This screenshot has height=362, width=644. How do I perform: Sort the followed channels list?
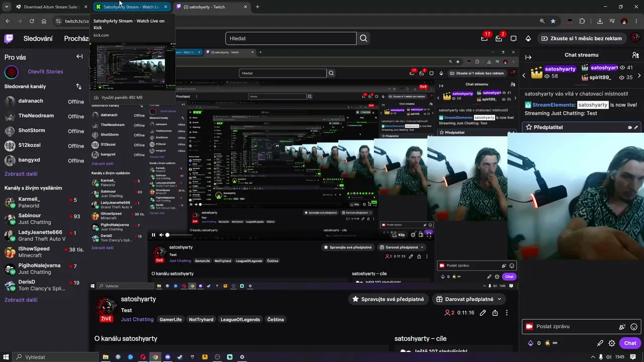click(x=78, y=86)
